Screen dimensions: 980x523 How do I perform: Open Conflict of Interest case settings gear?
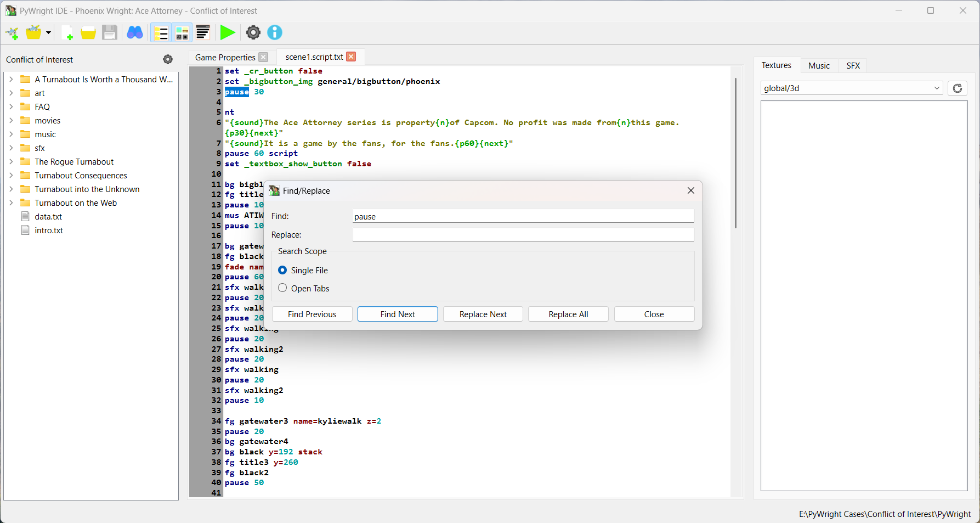(168, 59)
